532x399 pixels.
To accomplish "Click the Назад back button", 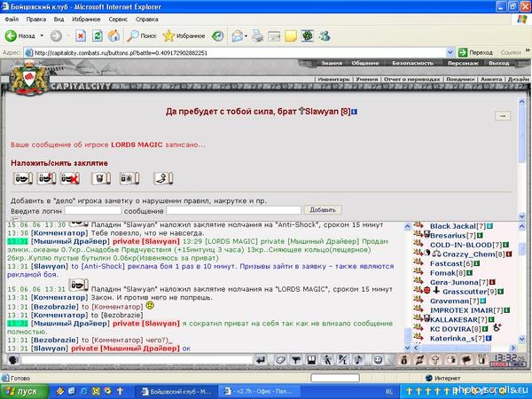I will pyautogui.click(x=20, y=35).
